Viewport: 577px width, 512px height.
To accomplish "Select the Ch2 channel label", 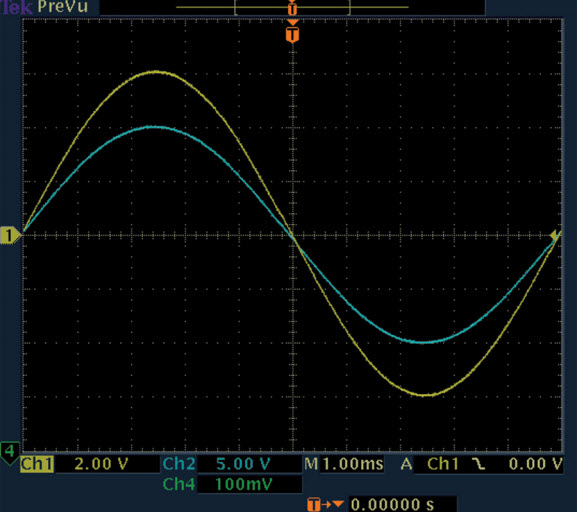I will click(179, 464).
